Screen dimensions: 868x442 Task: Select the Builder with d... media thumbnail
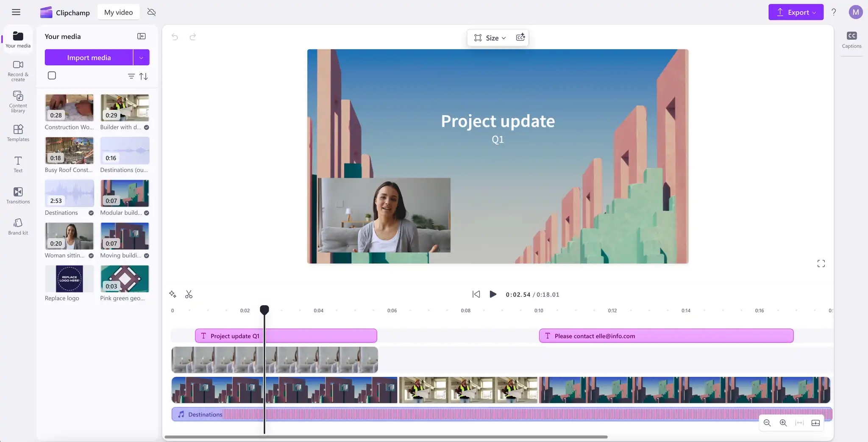click(125, 108)
